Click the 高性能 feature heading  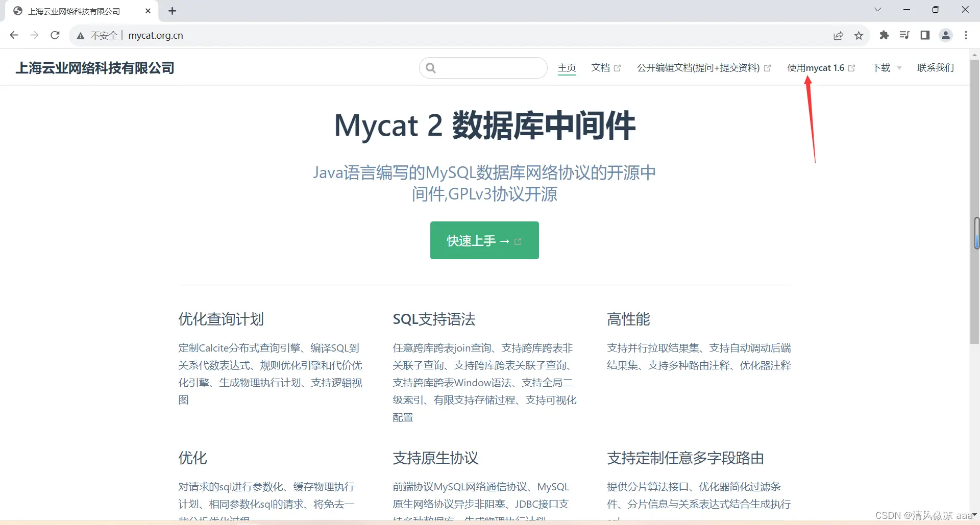[x=628, y=319]
